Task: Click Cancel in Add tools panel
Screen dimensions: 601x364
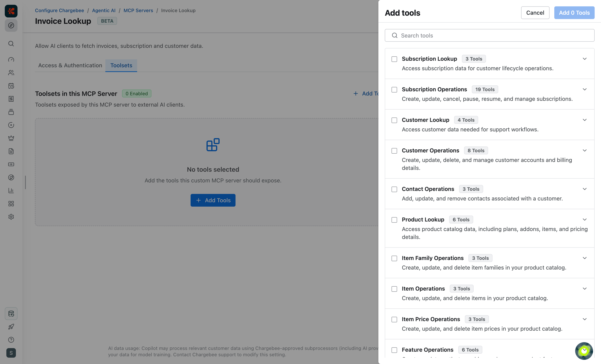Action: pos(535,13)
